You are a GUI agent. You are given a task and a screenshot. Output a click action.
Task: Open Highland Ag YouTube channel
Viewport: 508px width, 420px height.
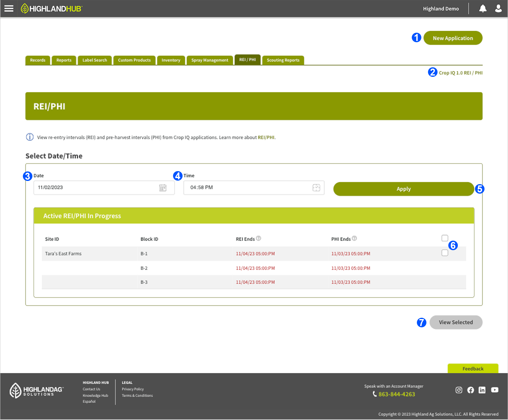[495, 390]
